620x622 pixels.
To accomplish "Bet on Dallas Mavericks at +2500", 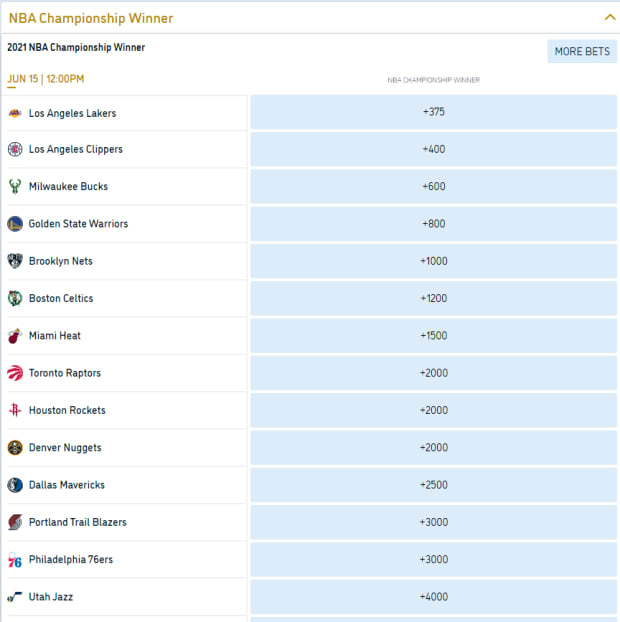I will [433, 485].
